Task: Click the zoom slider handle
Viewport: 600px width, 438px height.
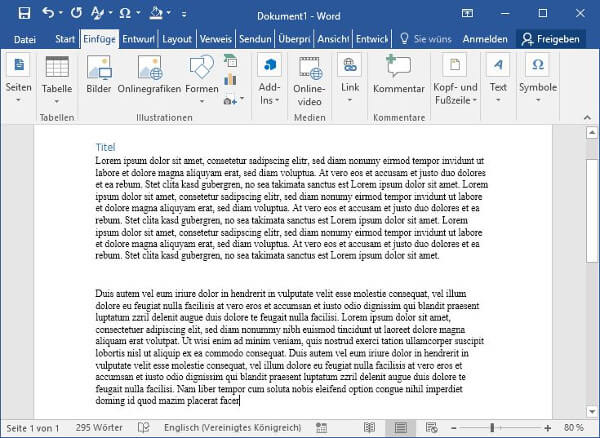Action: 492,428
